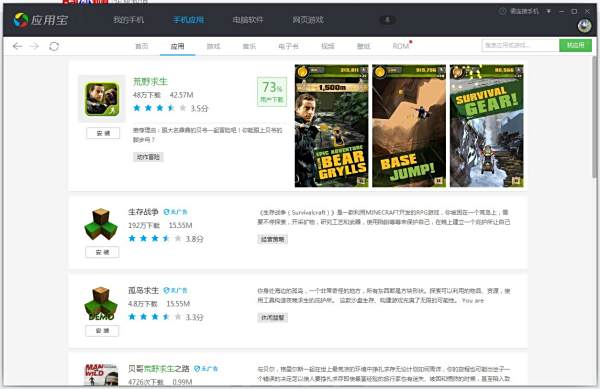View the Bear Grylls screenshot thumbnail

click(x=331, y=126)
